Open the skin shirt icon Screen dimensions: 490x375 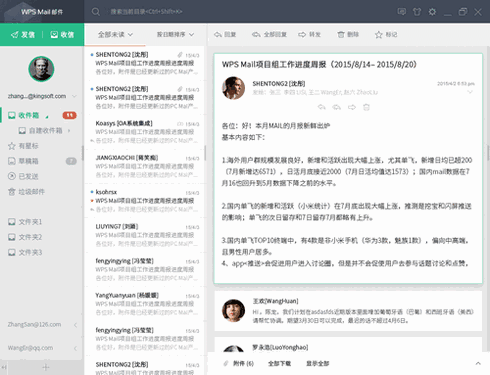(417, 12)
